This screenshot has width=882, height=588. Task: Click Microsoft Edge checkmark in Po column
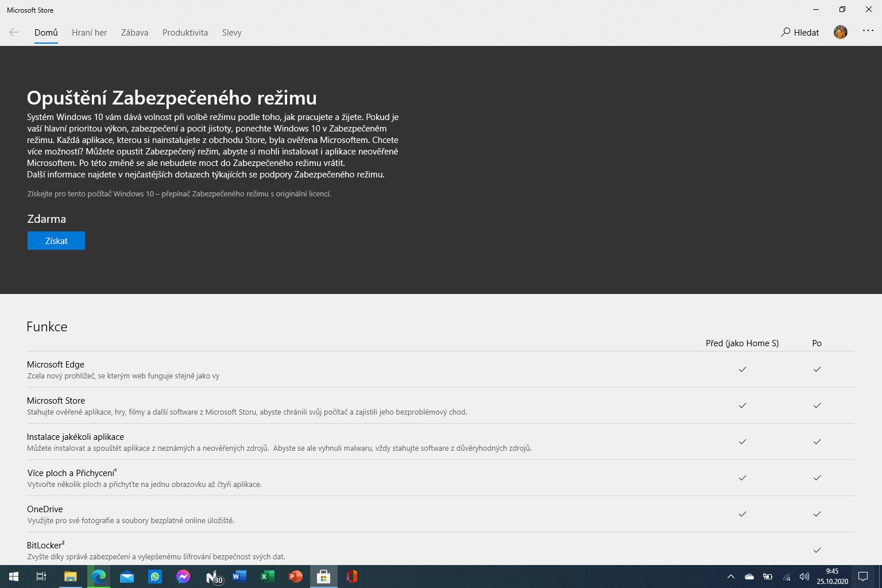coord(817,369)
